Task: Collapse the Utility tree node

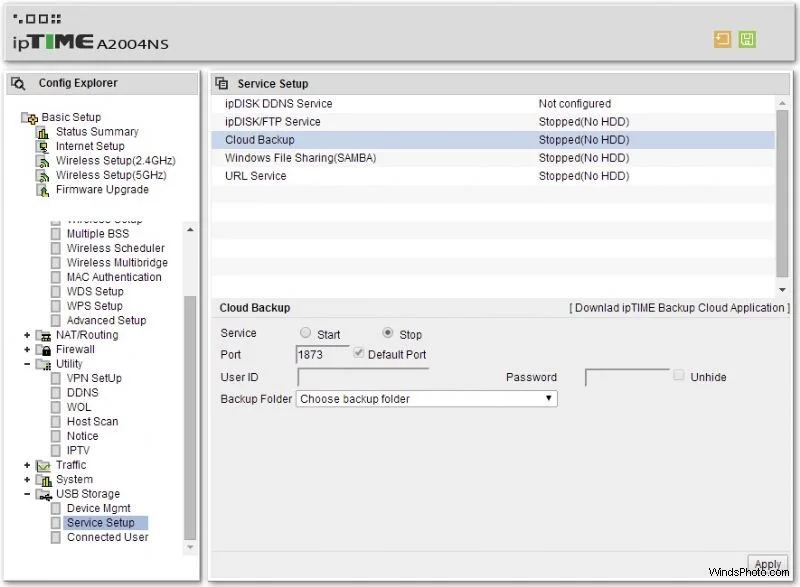Action: [27, 364]
